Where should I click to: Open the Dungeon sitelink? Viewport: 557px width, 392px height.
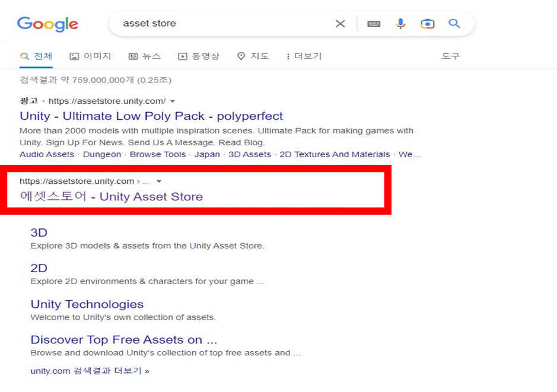tap(102, 154)
